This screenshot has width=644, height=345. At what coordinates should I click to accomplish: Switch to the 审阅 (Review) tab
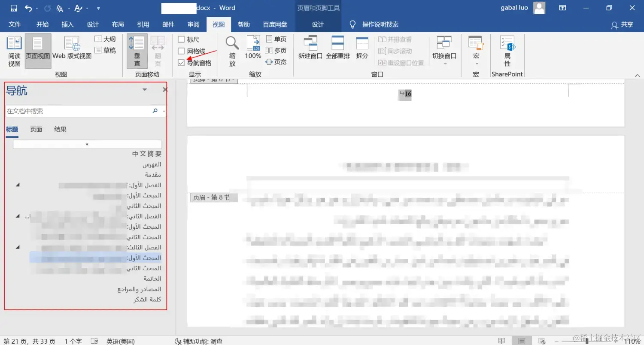coord(194,24)
